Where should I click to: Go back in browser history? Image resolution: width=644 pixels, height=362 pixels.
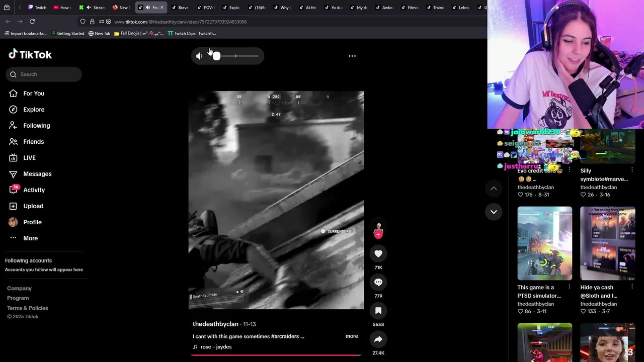(8, 22)
